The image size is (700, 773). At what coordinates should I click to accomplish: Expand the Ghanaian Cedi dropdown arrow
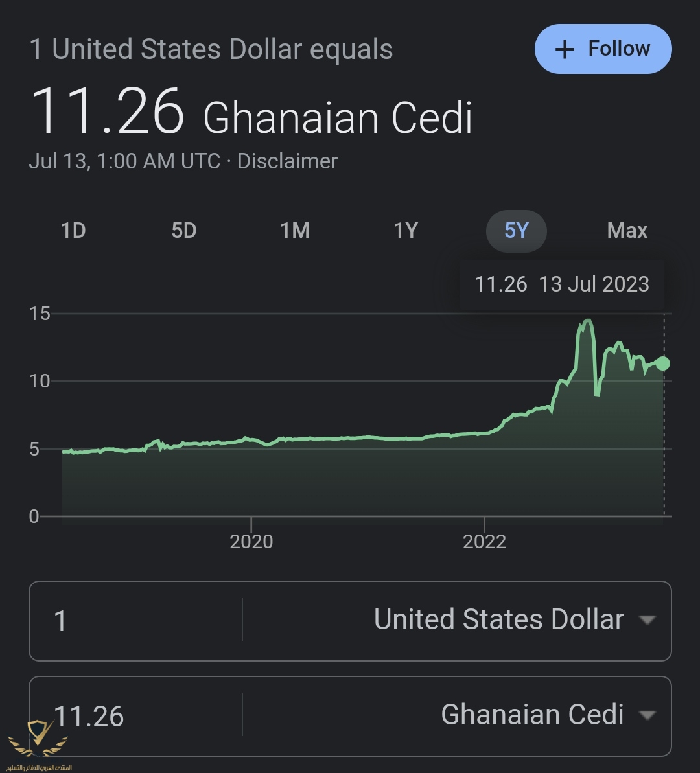(x=647, y=715)
